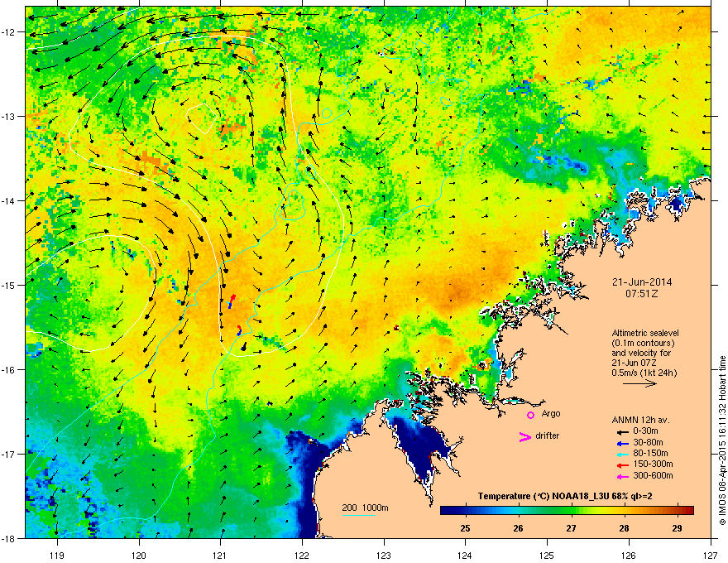This screenshot has height=563, width=728.
Task: Click latitude -15 axis label
Action: [9, 285]
